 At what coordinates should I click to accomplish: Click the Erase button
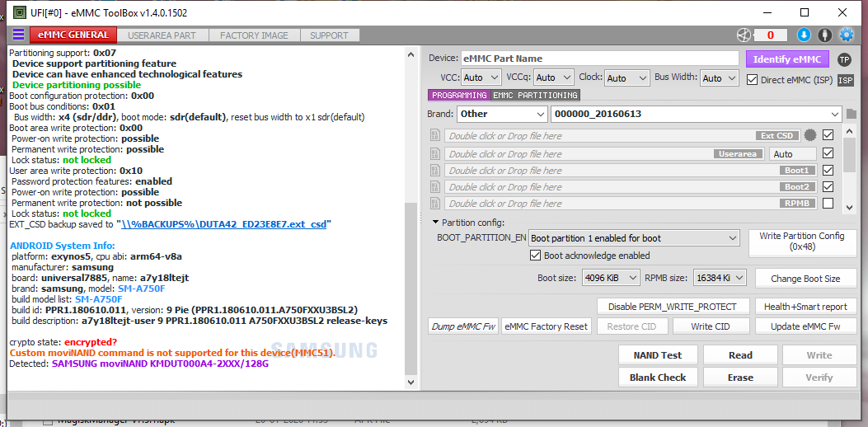[740, 378]
